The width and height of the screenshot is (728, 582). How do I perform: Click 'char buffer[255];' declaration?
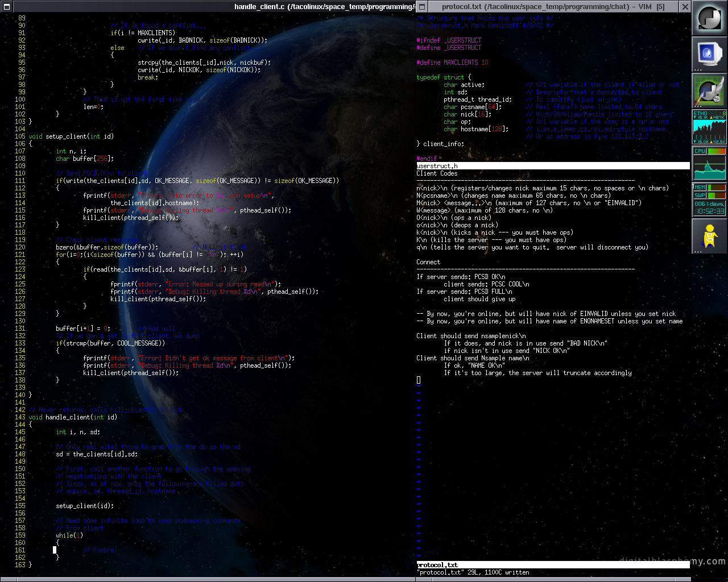[x=85, y=159]
